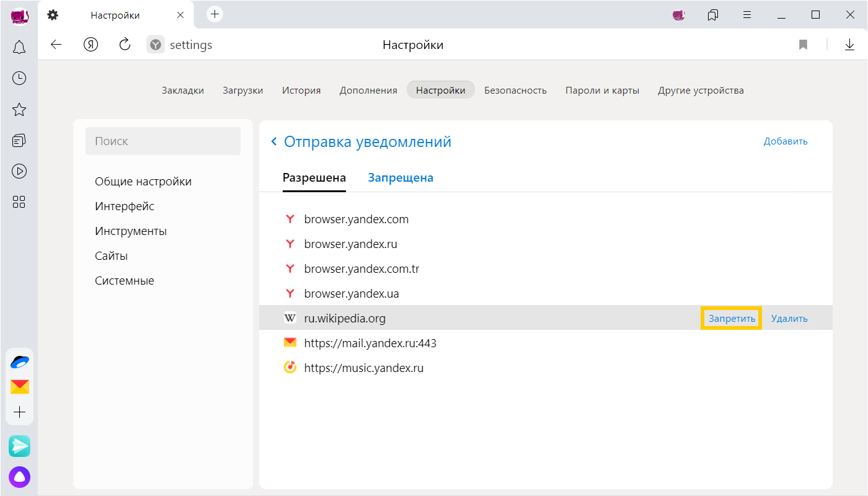Select ru.wikipedia.org entry
Image resolution: width=868 pixels, height=496 pixels.
(546, 318)
